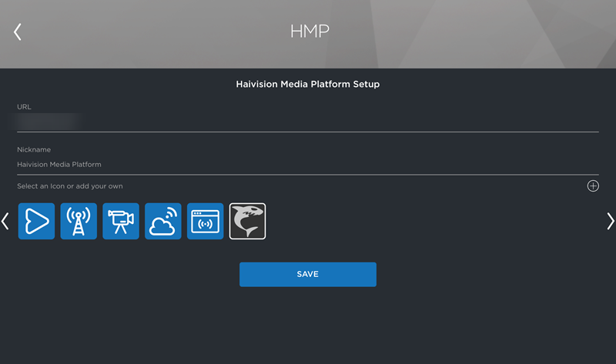Viewport: 616px width, 364px height.
Task: Add your own icon with plus button
Action: click(593, 186)
